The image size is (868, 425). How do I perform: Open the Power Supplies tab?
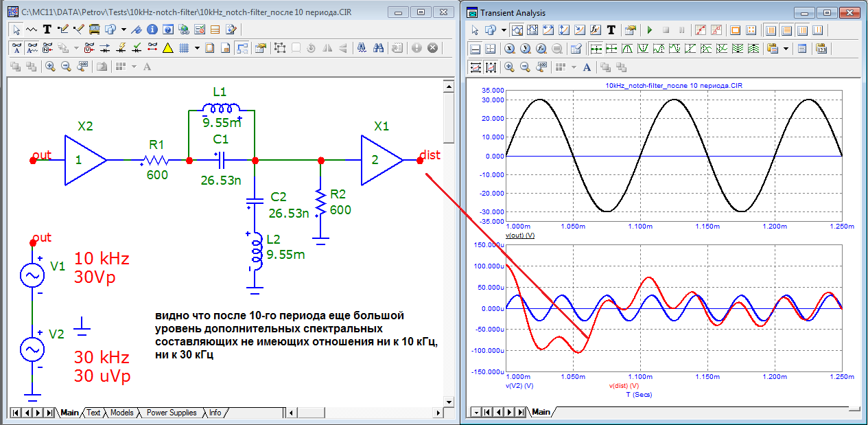171,413
